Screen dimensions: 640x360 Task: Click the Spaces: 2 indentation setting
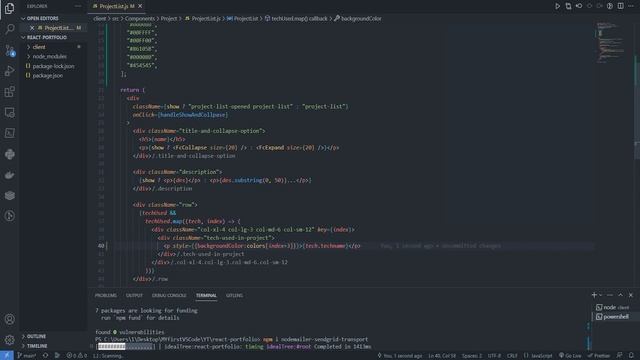[472, 356]
